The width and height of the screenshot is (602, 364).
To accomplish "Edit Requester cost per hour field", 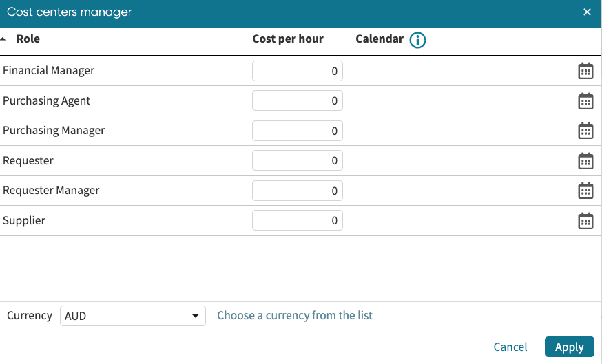I will (298, 161).
